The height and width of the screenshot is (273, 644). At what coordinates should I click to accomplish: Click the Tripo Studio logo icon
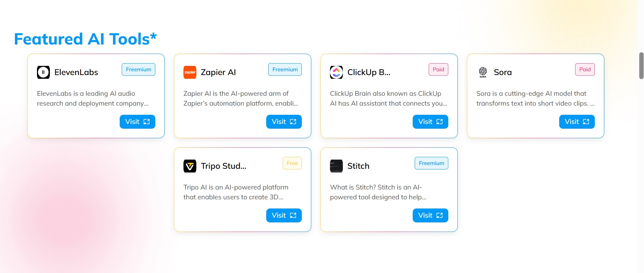click(190, 166)
